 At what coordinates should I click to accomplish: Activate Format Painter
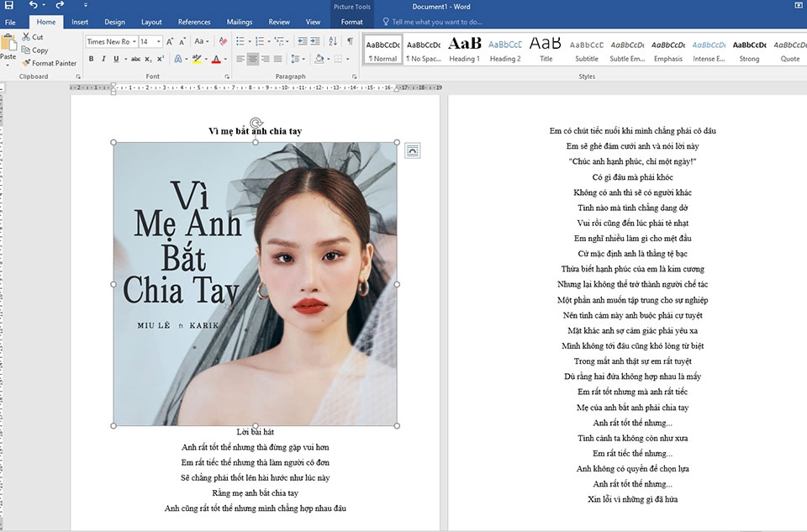(49, 63)
